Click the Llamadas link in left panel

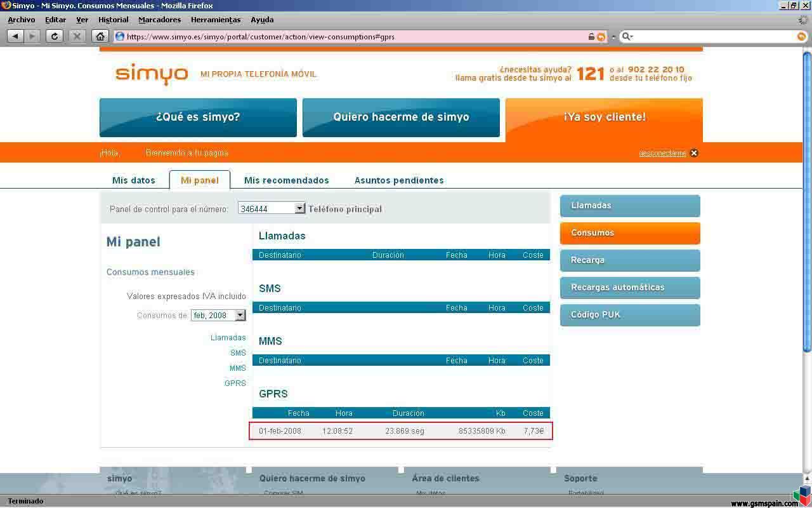point(228,338)
